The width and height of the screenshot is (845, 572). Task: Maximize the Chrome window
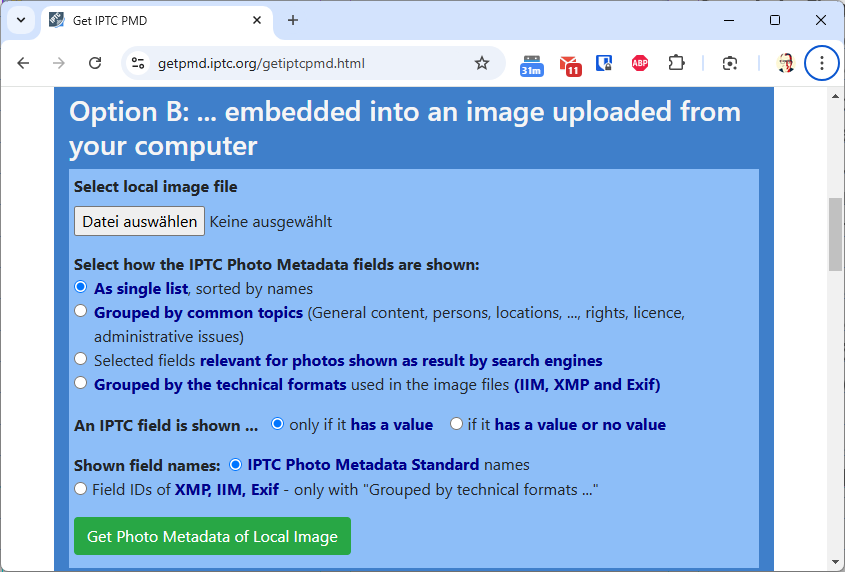[x=775, y=20]
